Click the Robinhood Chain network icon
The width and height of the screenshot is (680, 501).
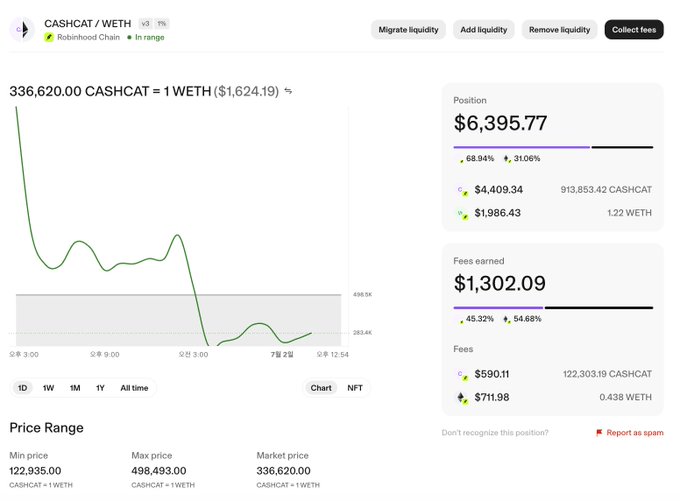point(49,37)
